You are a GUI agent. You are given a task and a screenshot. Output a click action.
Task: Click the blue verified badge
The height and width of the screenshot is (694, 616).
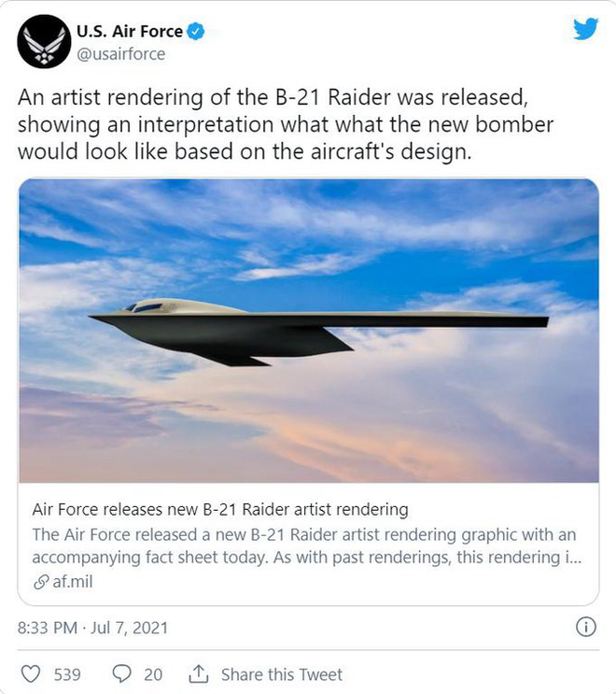click(x=195, y=32)
